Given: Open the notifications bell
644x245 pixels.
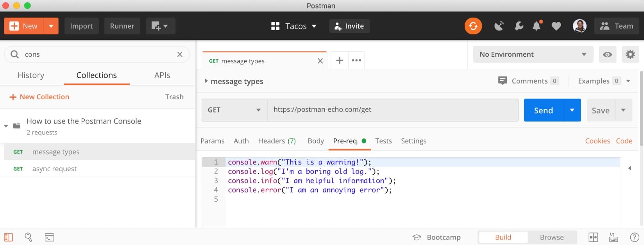Looking at the screenshot, I should tap(537, 26).
